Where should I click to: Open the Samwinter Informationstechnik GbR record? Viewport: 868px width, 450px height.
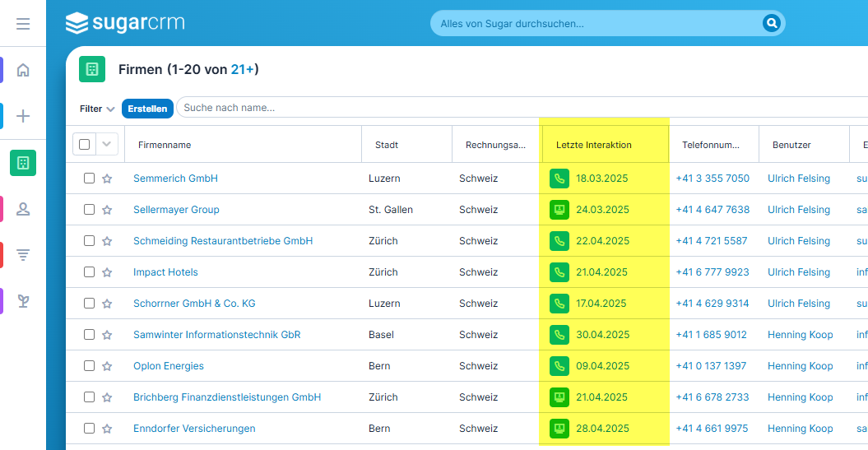click(217, 334)
